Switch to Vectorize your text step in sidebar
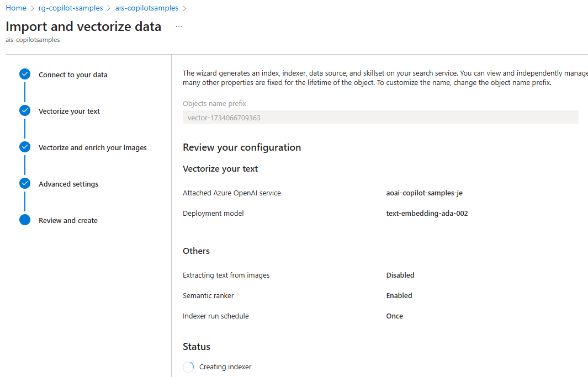 click(x=69, y=111)
